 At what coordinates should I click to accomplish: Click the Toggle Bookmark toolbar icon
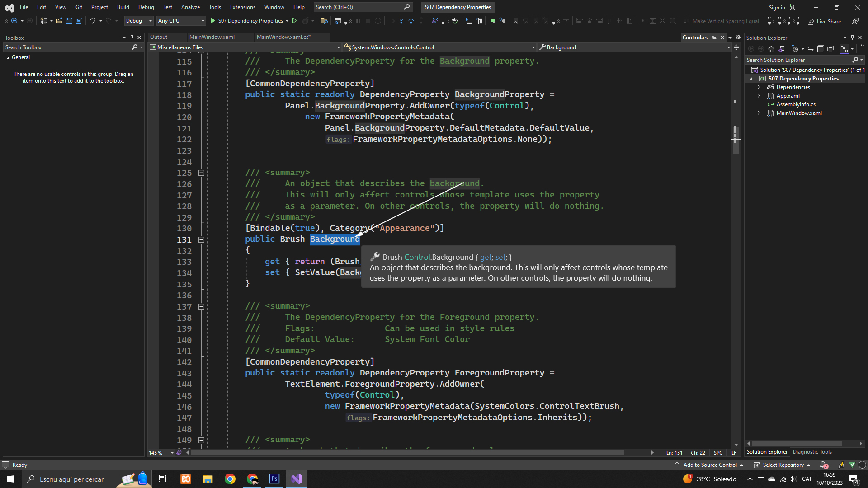pyautogui.click(x=515, y=21)
